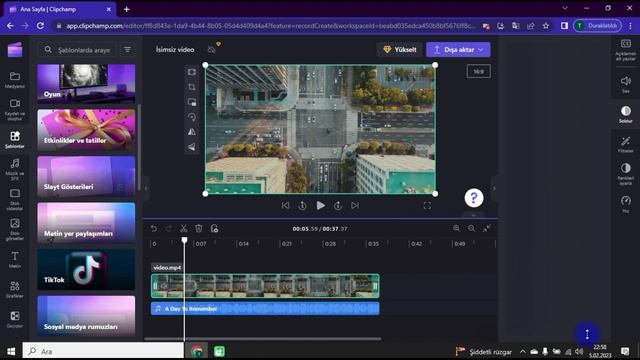Open the Dışa aktar export dropdown
640x360 pixels.
458,49
